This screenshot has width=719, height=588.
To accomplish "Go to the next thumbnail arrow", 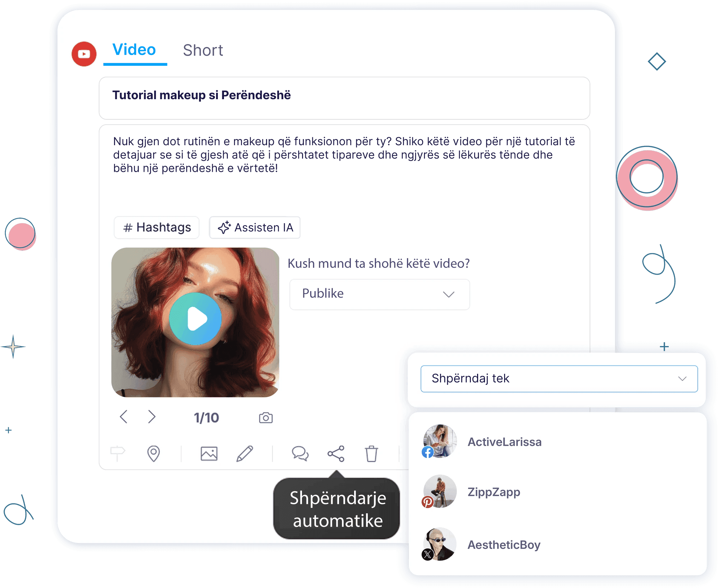I will (x=152, y=417).
